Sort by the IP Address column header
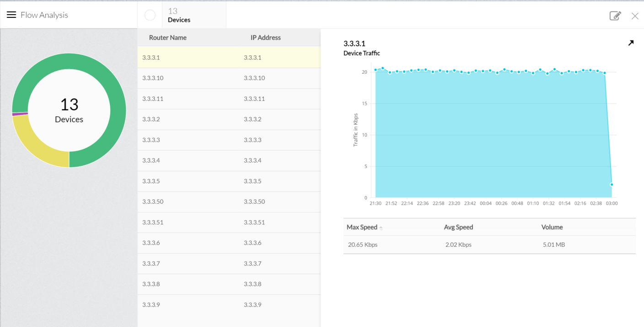Screen dimensions: 644x327 (x=265, y=38)
